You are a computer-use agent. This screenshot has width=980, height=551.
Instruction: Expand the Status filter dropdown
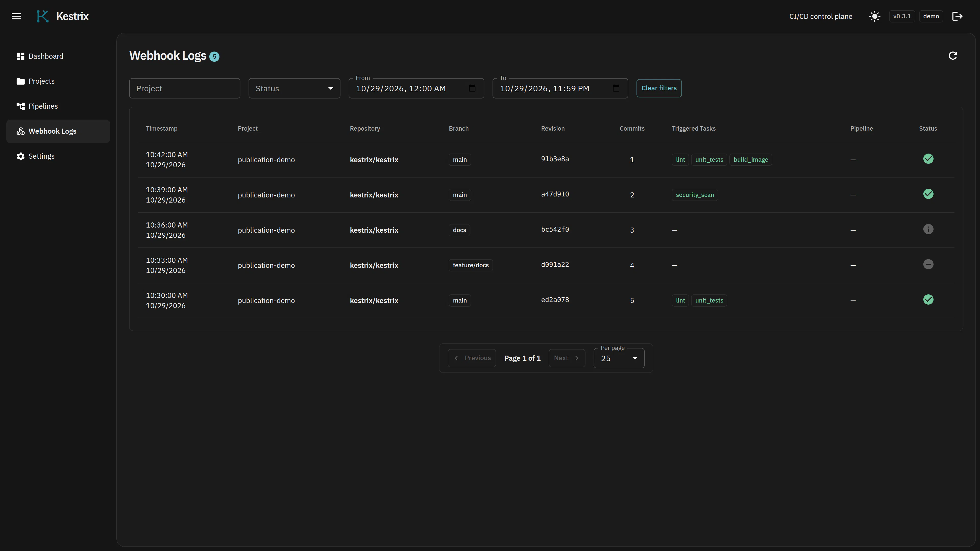pos(294,88)
